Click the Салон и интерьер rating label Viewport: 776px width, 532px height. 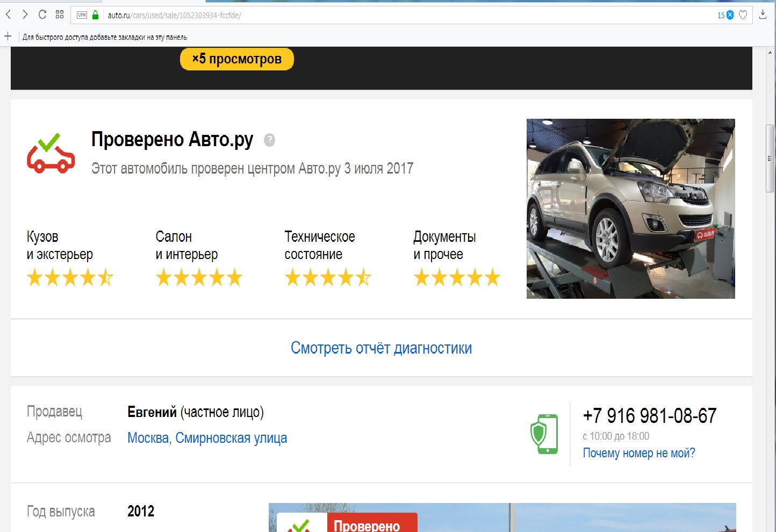click(186, 246)
